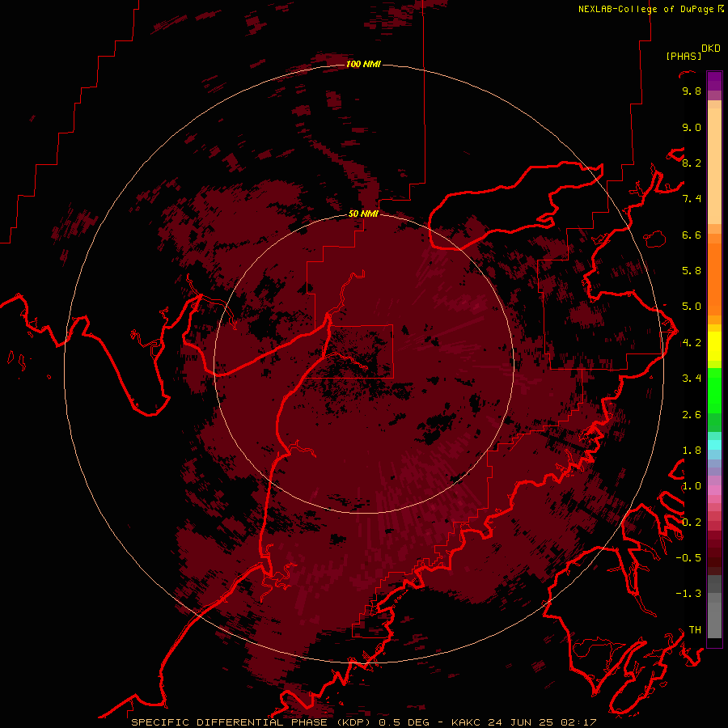The height and width of the screenshot is (728, 728).
Task: Click the 1.8 value on the color scale
Action: tap(692, 451)
